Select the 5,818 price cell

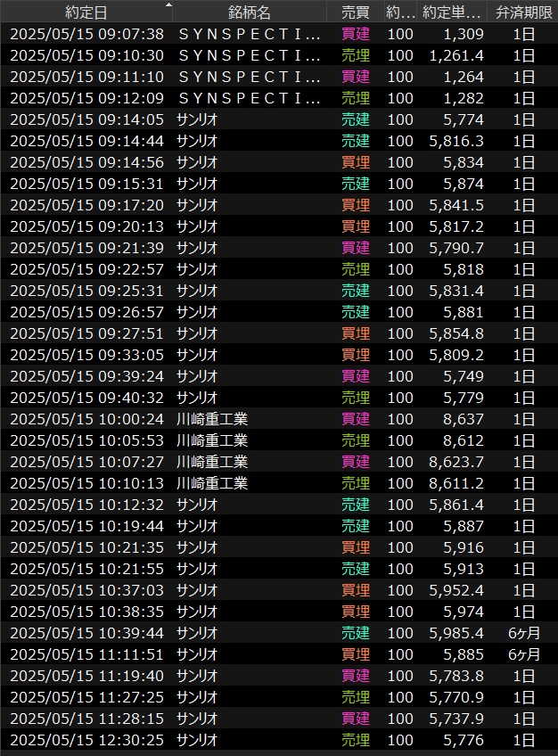(464, 269)
